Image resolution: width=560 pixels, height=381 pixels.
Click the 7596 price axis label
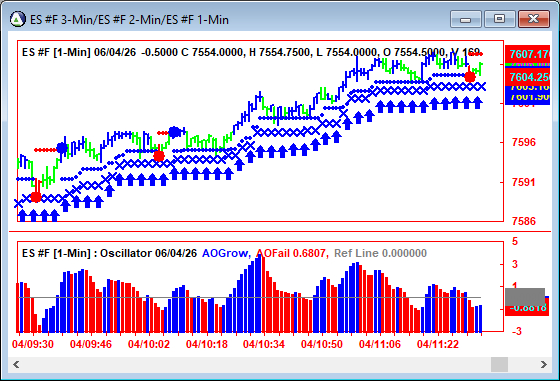tap(524, 142)
